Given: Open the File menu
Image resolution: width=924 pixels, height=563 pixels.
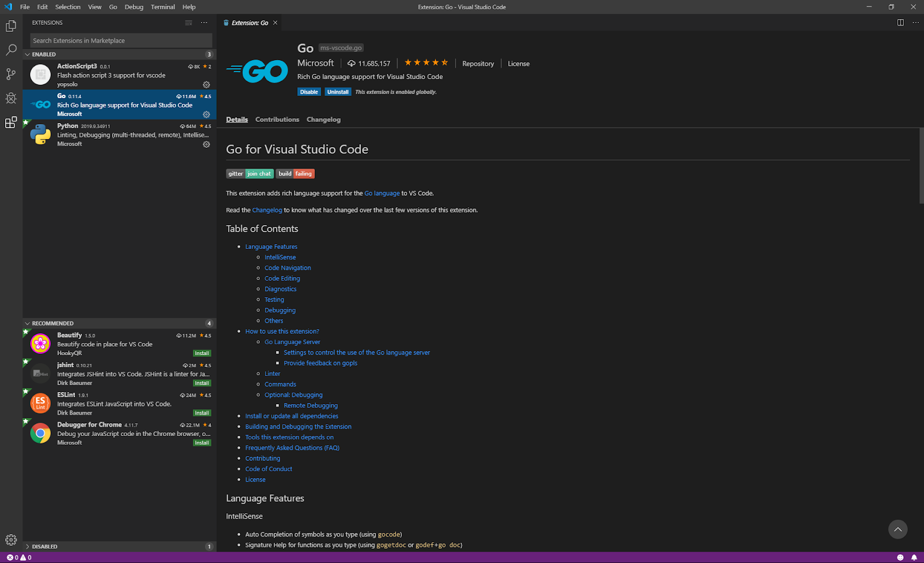Looking at the screenshot, I should [25, 7].
